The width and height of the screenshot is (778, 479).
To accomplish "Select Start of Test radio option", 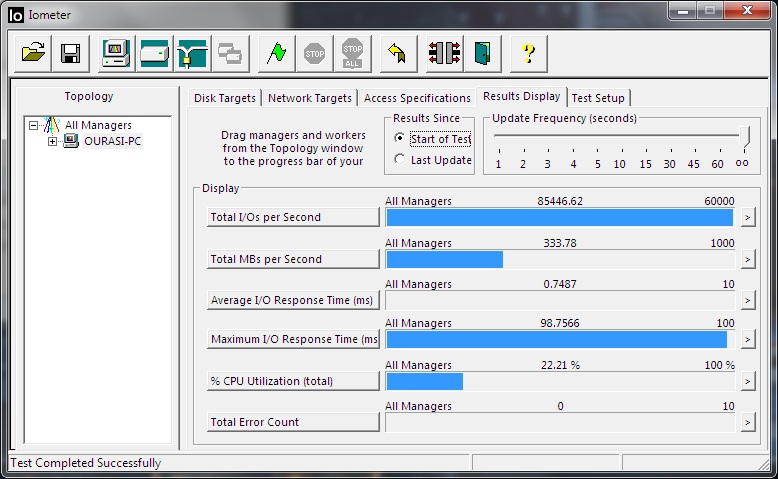I will pyautogui.click(x=399, y=138).
